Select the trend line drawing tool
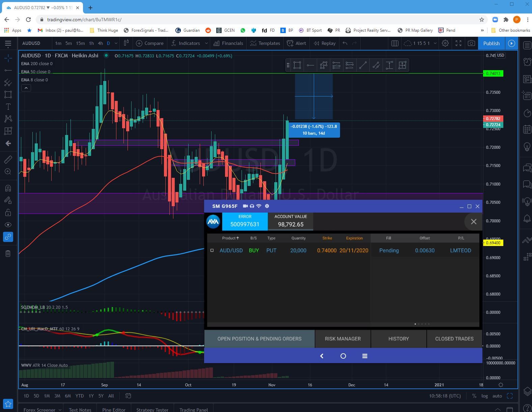 tap(8, 70)
